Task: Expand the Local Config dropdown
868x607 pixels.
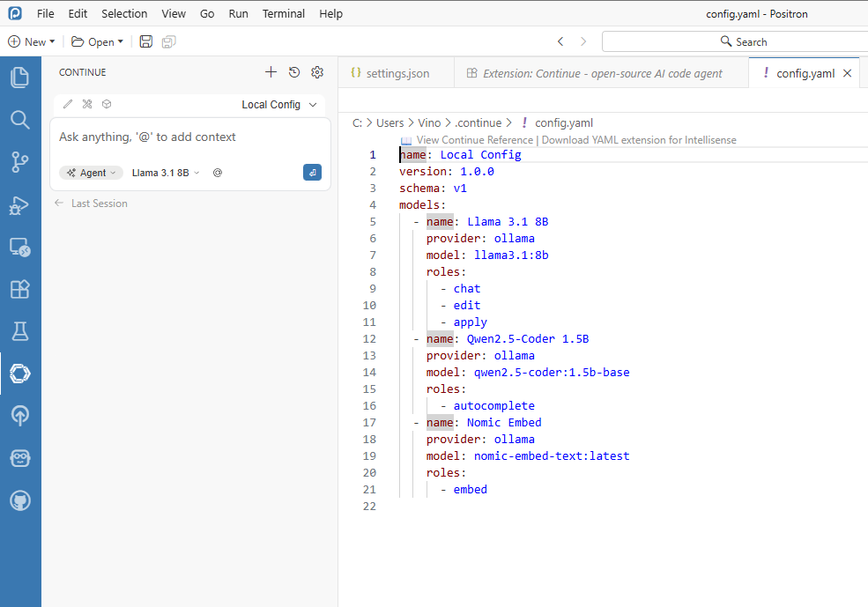Action: (278, 104)
